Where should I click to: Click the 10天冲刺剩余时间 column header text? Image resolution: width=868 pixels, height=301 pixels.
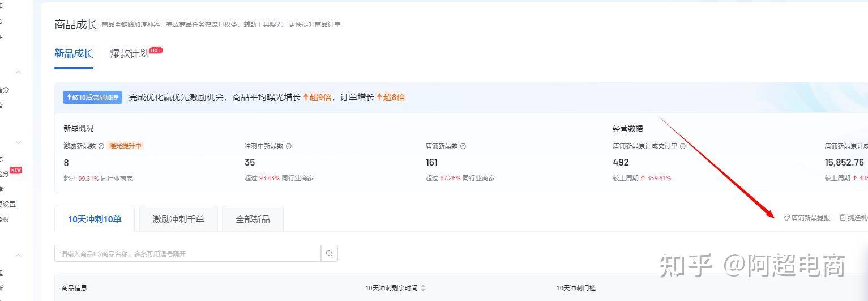(x=391, y=288)
